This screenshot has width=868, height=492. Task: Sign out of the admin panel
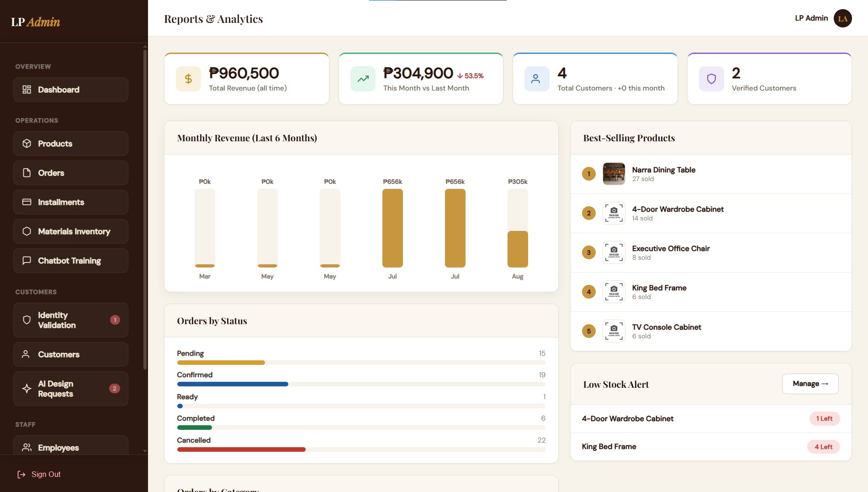[39, 475]
